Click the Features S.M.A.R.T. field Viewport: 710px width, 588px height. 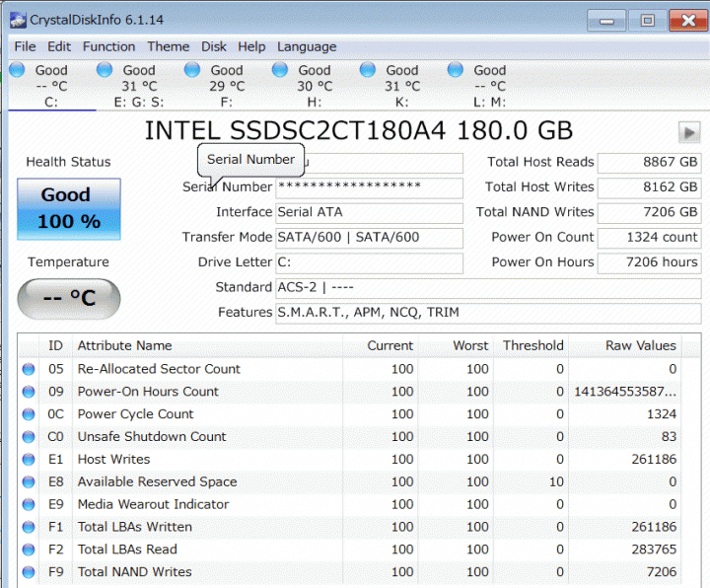coord(488,313)
